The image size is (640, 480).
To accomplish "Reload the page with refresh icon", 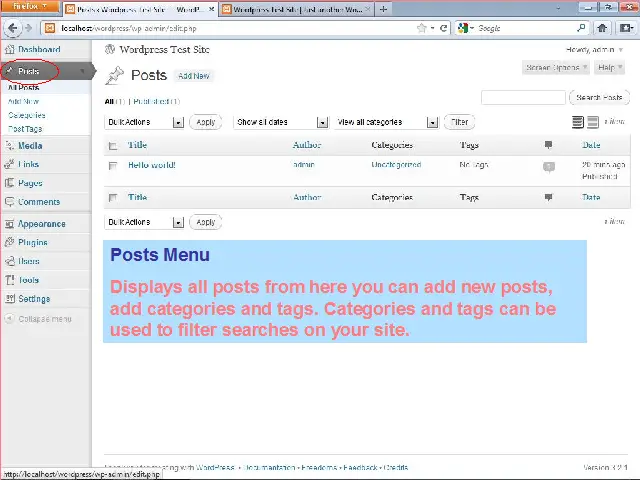I will 443,28.
